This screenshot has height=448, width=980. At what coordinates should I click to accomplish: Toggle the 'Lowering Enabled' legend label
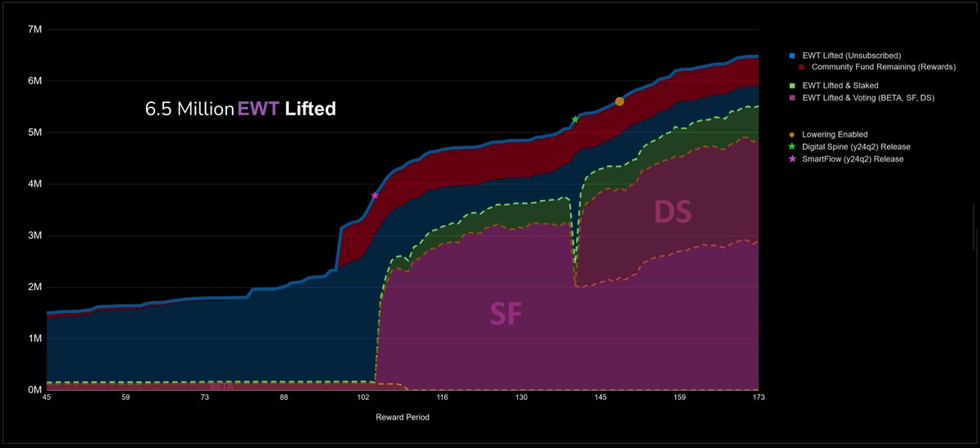(835, 134)
